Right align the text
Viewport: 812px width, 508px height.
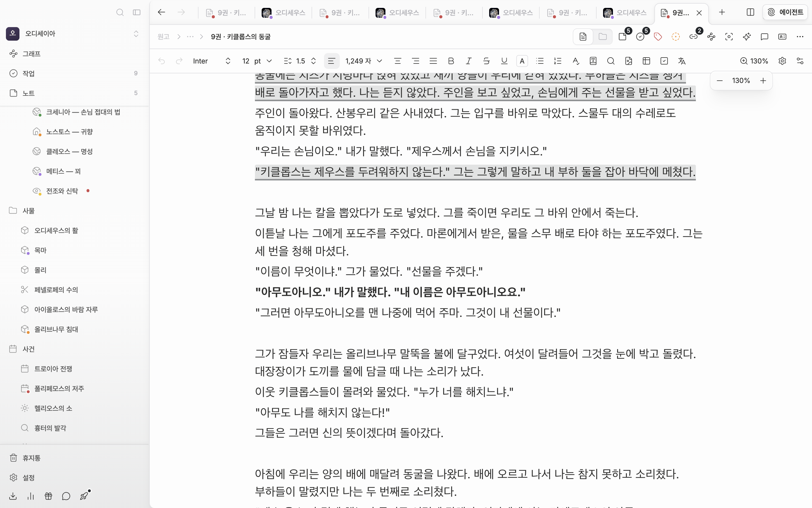tap(415, 61)
